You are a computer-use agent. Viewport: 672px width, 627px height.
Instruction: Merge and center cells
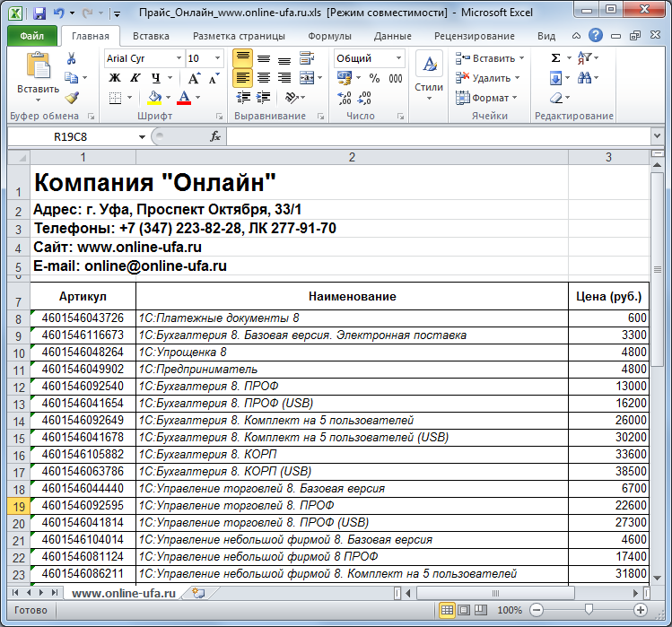[307, 77]
